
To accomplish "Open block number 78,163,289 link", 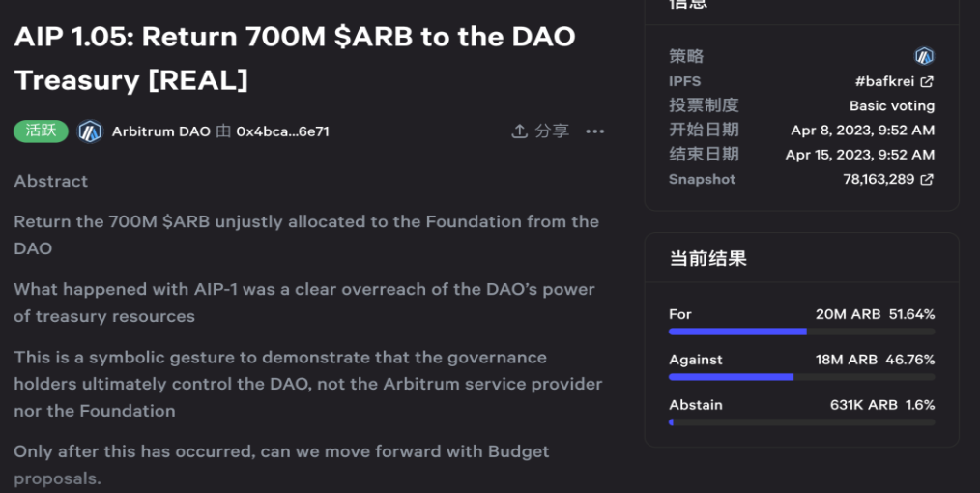I will point(879,180).
